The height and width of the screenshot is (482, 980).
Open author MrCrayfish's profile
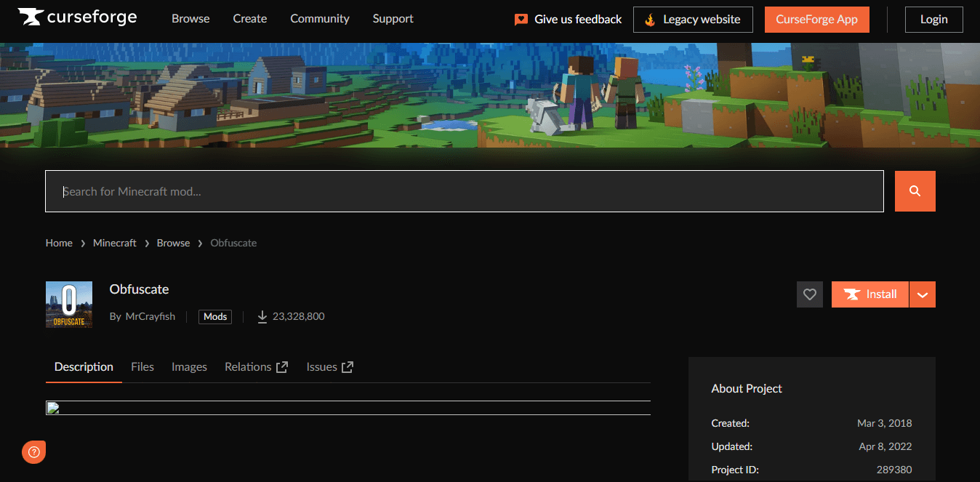(x=150, y=316)
